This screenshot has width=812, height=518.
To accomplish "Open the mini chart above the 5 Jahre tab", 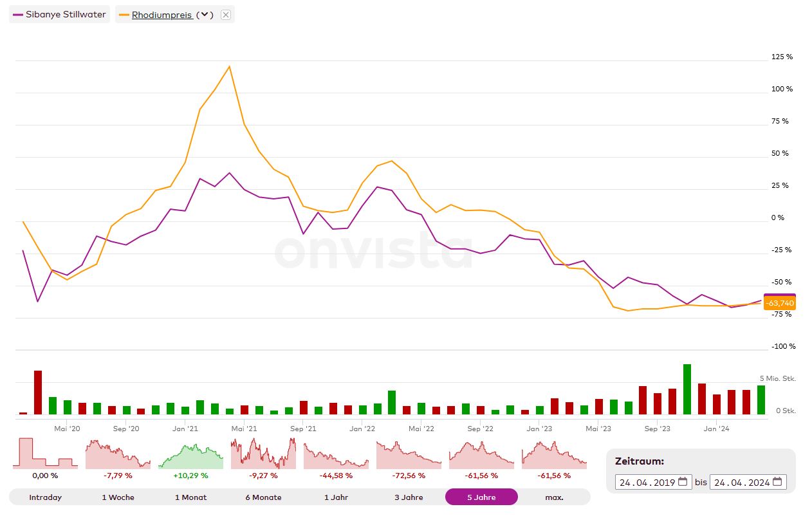I will coord(481,453).
